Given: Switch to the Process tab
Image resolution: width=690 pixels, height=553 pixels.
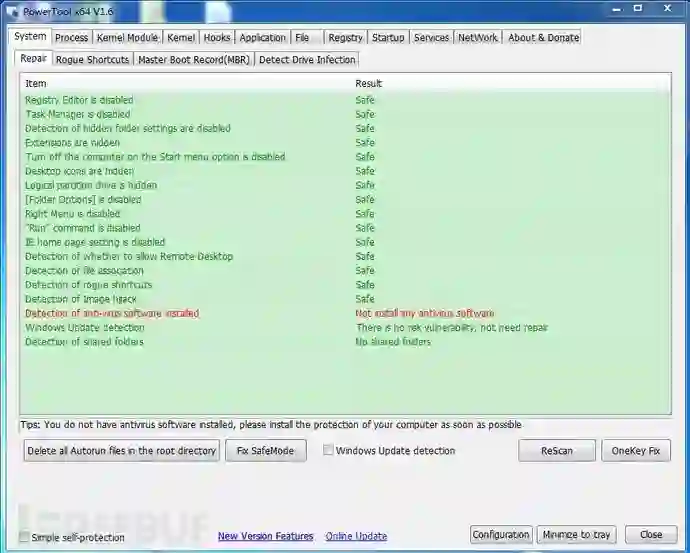Looking at the screenshot, I should pos(72,38).
